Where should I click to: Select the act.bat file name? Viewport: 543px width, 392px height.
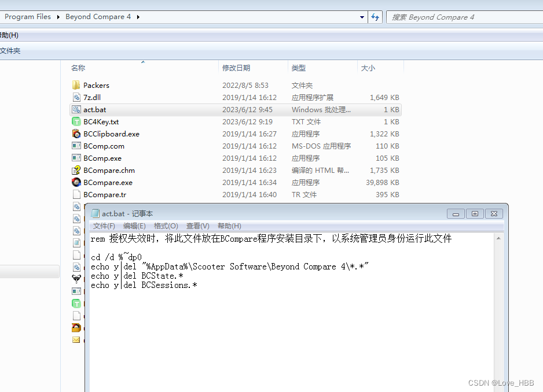(x=94, y=109)
